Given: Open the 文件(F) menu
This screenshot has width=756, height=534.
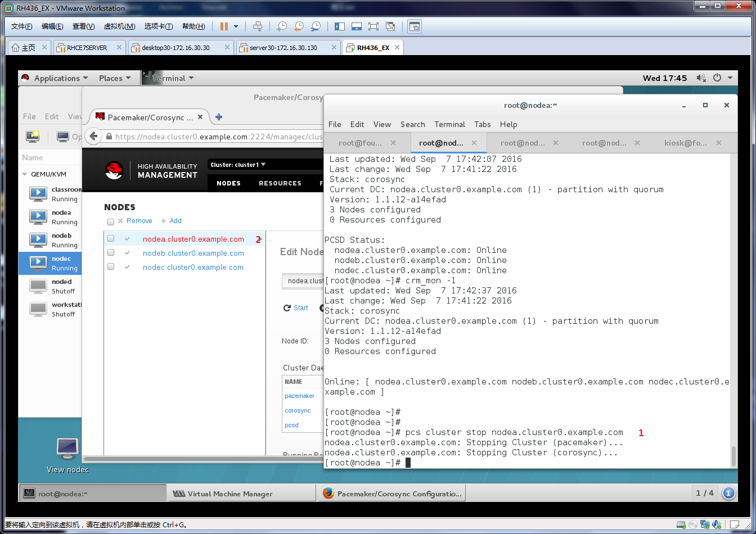Looking at the screenshot, I should (x=22, y=26).
